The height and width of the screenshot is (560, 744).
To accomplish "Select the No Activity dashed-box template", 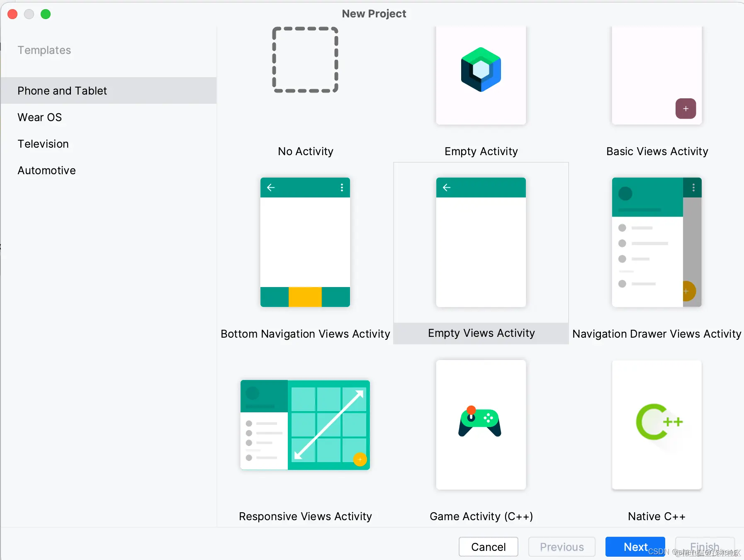I will [305, 60].
